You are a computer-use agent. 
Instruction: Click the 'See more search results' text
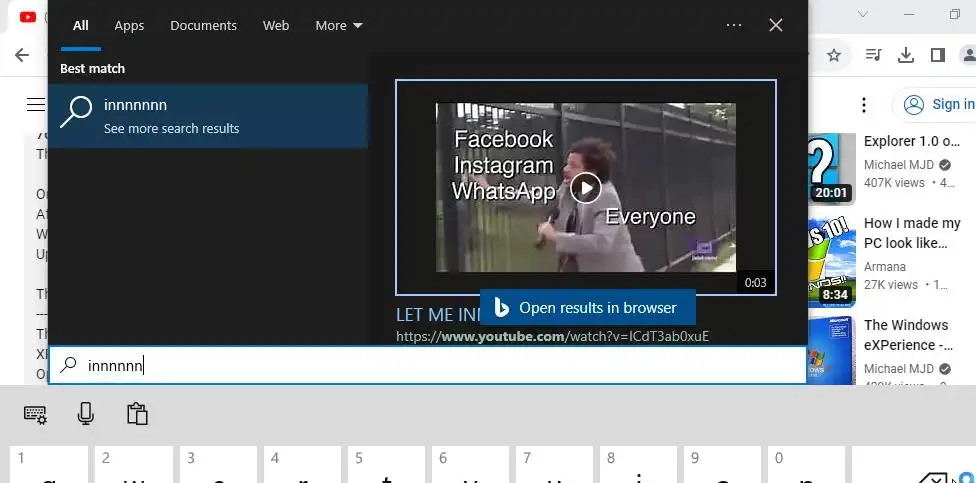point(171,129)
